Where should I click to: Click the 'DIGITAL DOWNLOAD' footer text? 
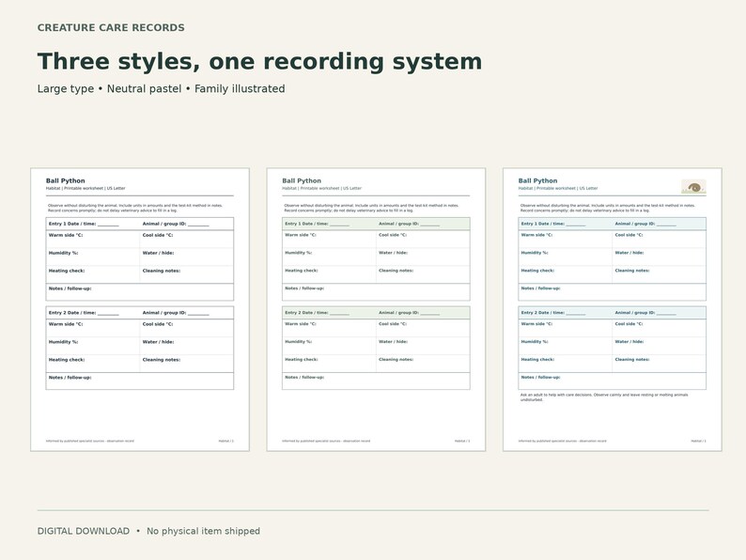click(x=84, y=531)
